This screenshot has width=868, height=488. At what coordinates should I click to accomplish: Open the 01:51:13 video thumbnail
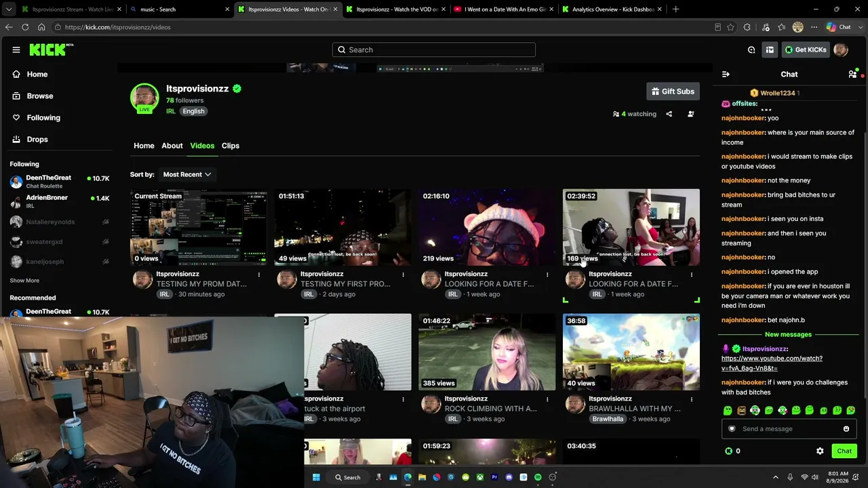(342, 227)
